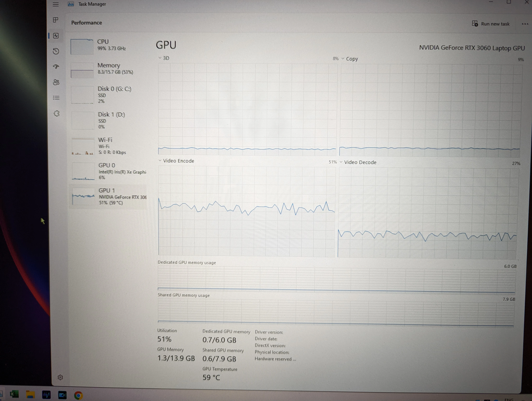This screenshot has height=401, width=532.
Task: Open Task Manager settings gear
Action: click(60, 377)
